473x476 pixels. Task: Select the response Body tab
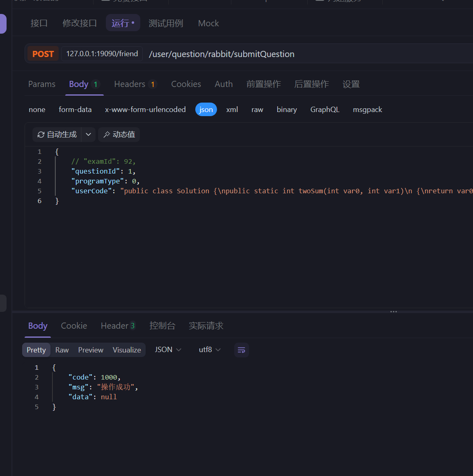(x=38, y=326)
